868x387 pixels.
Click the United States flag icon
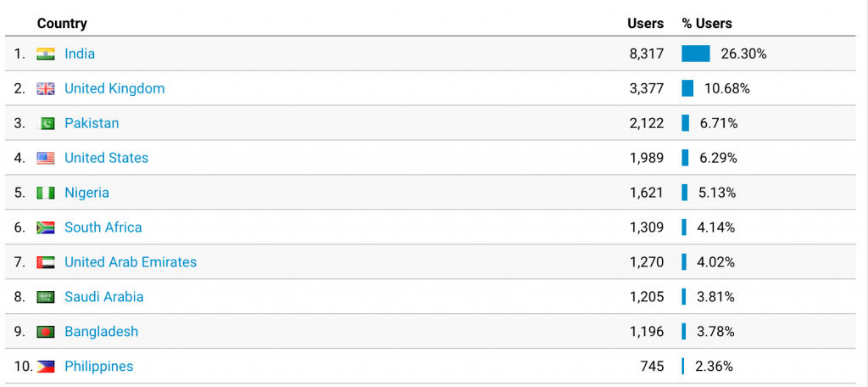pos(46,158)
